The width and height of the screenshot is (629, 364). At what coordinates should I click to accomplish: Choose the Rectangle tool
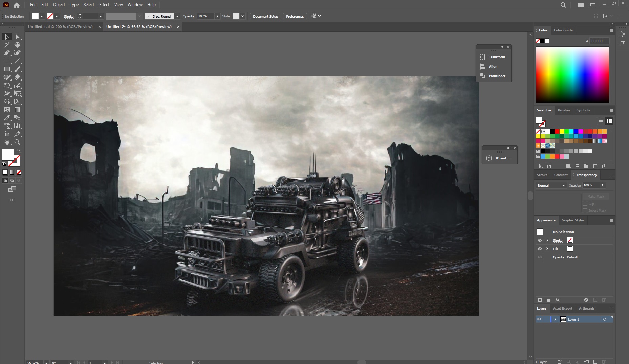[x=7, y=69]
